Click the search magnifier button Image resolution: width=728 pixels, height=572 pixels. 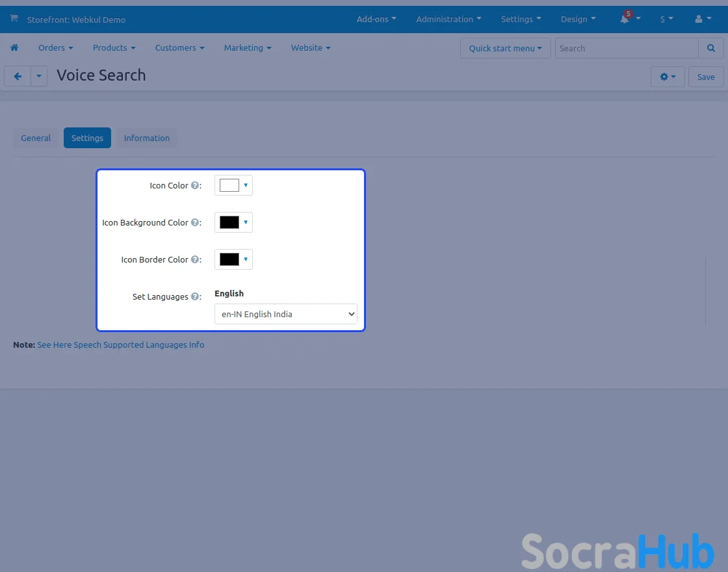point(711,48)
